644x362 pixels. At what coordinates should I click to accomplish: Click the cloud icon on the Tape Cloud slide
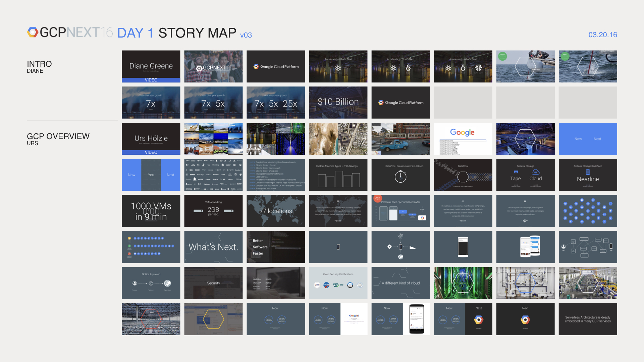[536, 172]
